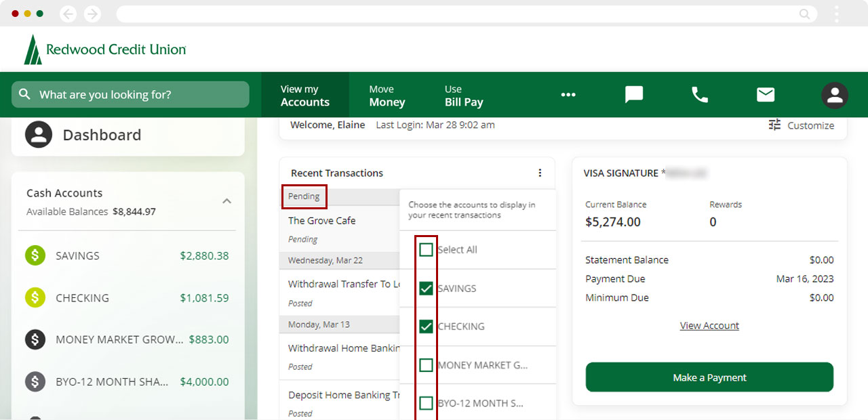This screenshot has width=868, height=420.
Task: Open the SAVINGS account row
Action: click(127, 255)
